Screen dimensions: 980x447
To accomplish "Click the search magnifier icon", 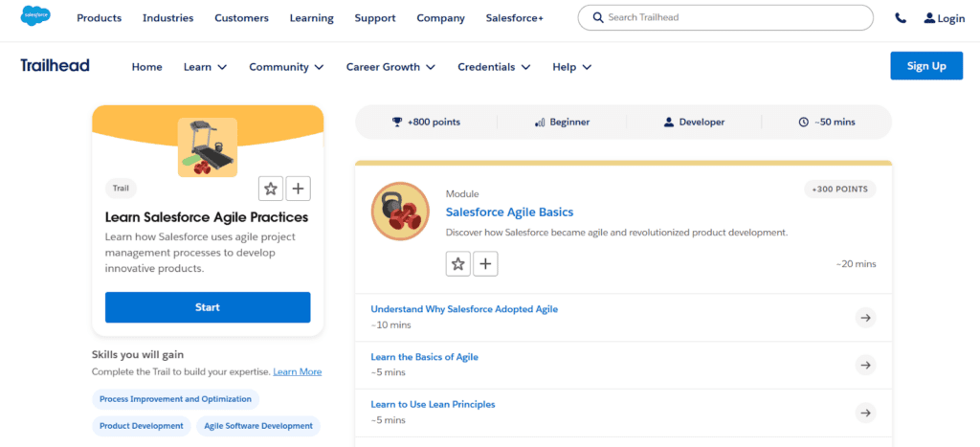I will (598, 17).
